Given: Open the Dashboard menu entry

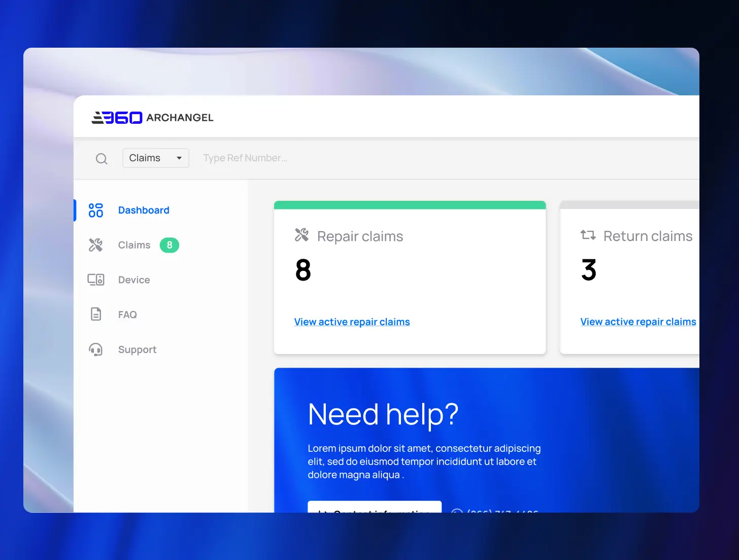Looking at the screenshot, I should tap(144, 210).
